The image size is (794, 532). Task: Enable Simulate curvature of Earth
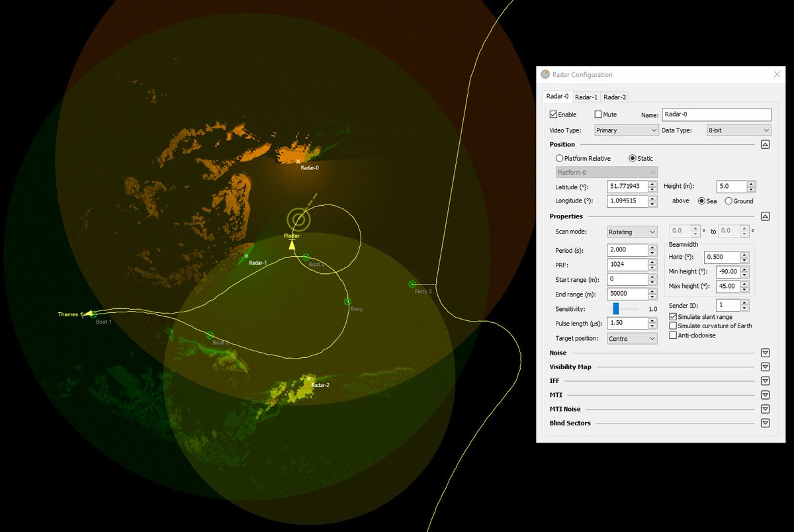[673, 326]
